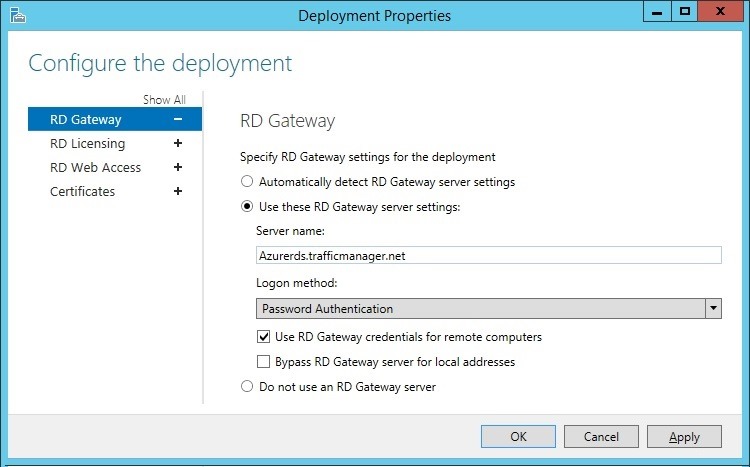
Task: Click the Server name input field
Action: (489, 255)
